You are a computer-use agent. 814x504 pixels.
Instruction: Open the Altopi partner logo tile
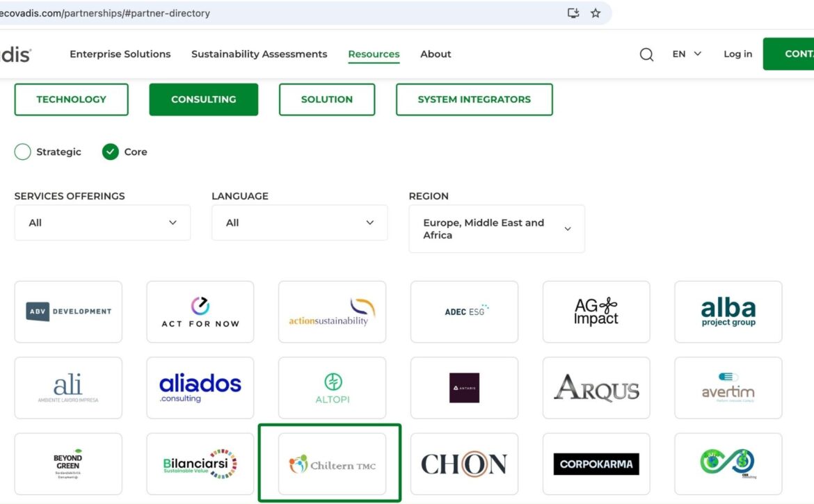click(333, 388)
